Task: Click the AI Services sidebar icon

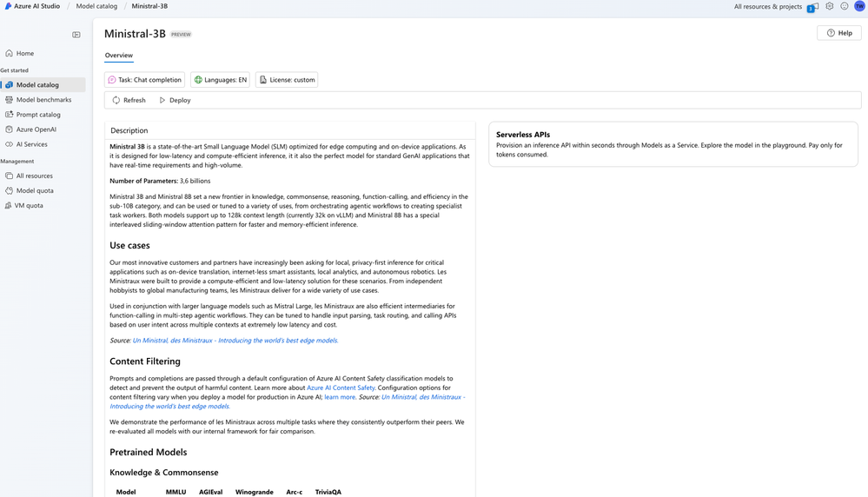Action: coord(9,144)
